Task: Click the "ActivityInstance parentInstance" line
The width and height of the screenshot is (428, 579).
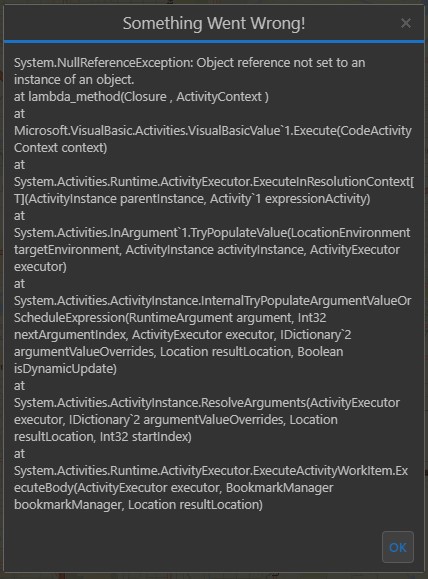Action: [x=192, y=199]
